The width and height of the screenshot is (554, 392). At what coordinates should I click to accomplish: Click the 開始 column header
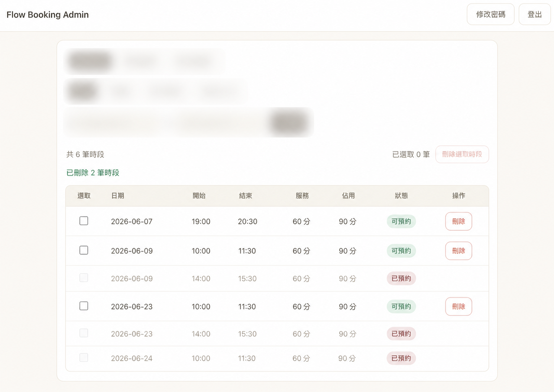coord(199,195)
